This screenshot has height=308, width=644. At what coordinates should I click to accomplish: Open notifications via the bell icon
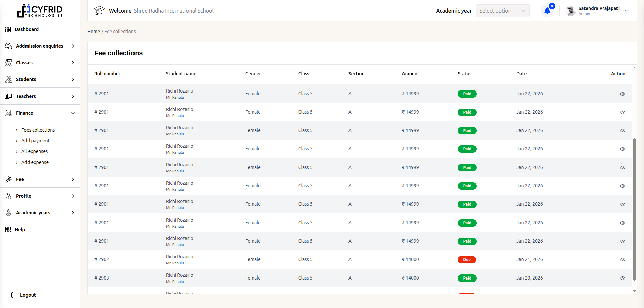click(547, 10)
